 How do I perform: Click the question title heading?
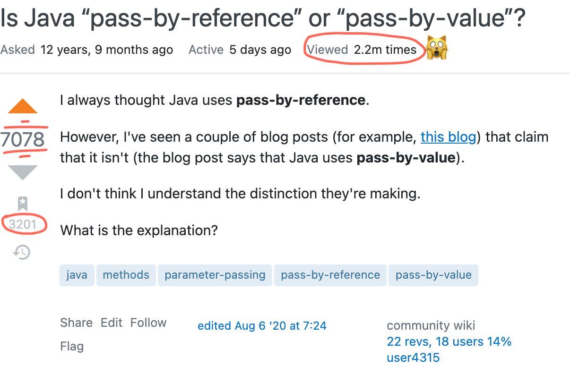tap(262, 19)
